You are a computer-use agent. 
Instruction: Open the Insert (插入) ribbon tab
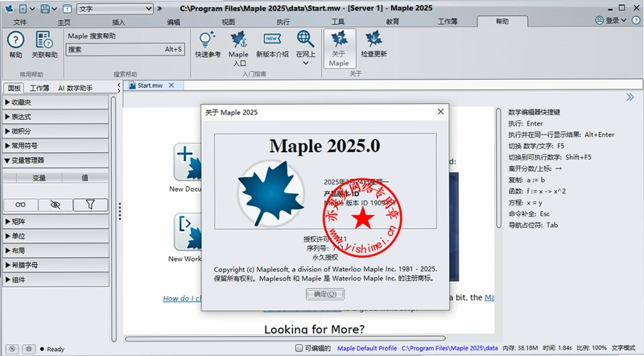coord(118,22)
